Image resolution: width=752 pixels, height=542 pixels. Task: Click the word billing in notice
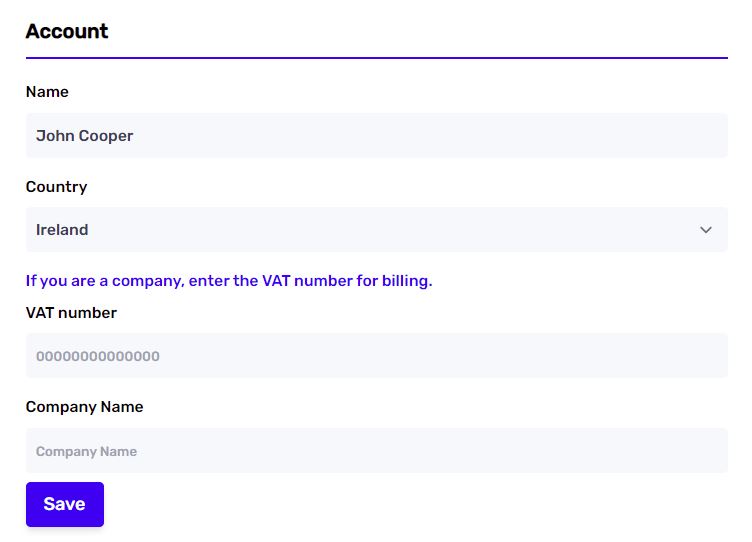pyautogui.click(x=407, y=281)
